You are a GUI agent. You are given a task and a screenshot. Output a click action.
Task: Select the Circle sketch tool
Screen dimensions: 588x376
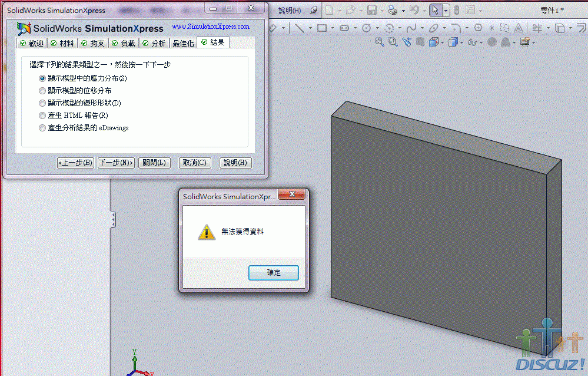[366, 28]
